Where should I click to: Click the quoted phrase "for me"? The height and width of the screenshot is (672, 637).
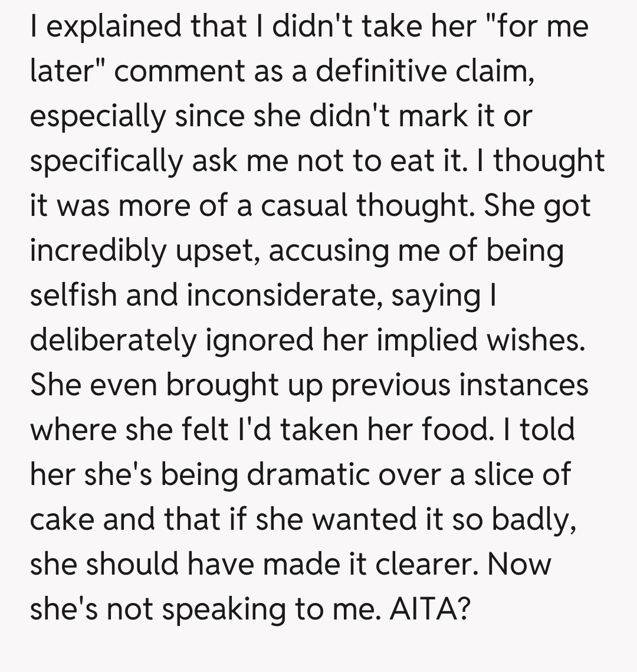pos(533,28)
